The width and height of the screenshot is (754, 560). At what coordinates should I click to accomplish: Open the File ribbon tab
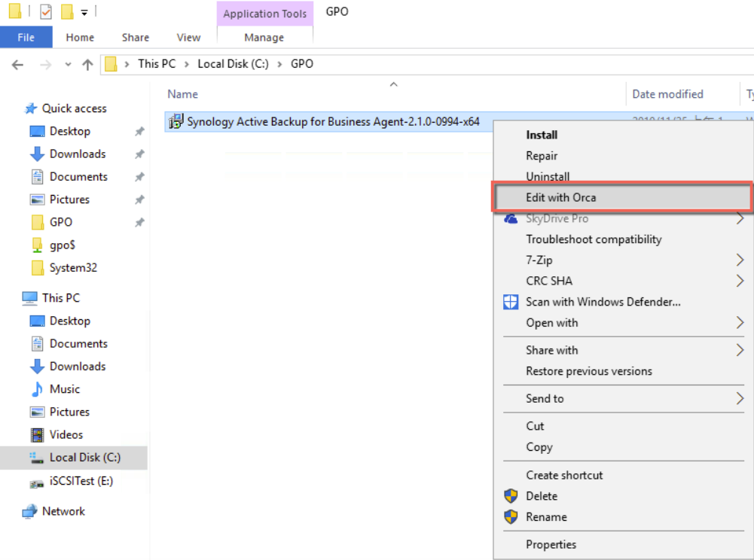pyautogui.click(x=26, y=37)
